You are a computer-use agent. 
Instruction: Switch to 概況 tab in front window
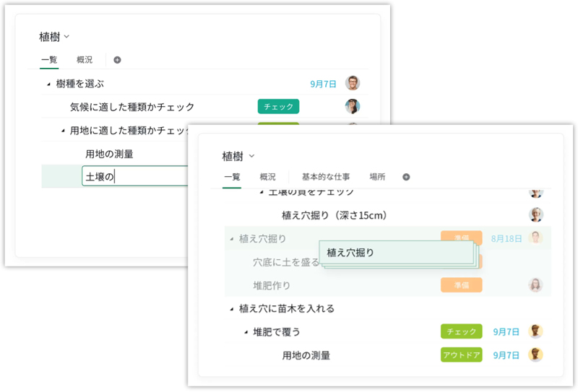tap(267, 177)
